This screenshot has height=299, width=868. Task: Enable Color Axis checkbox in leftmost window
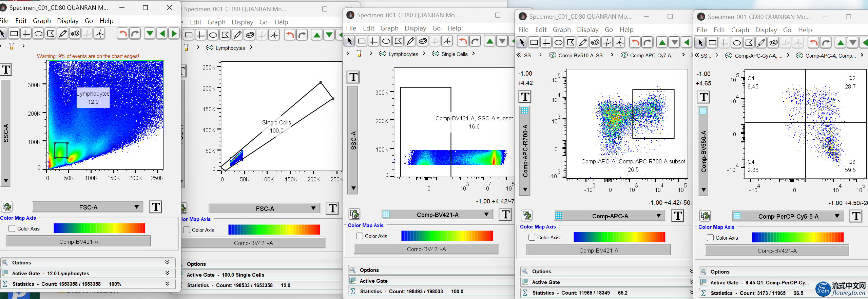(x=12, y=228)
